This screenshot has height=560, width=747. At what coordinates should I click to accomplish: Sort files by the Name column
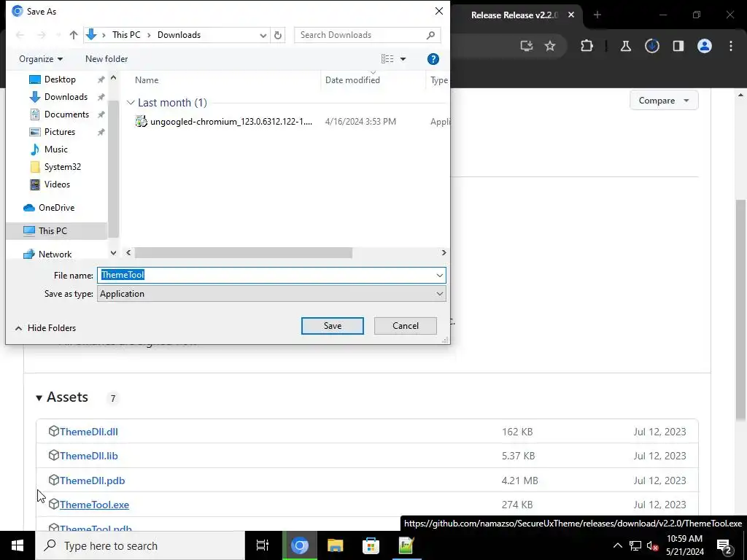(x=147, y=80)
